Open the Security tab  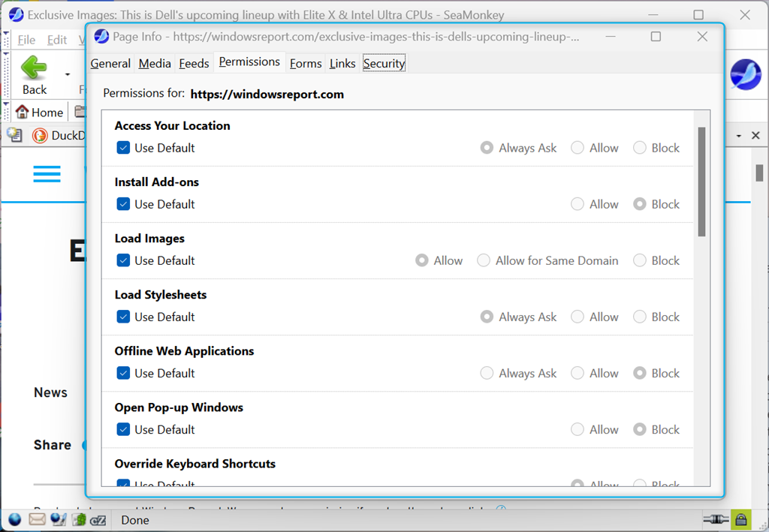(384, 63)
